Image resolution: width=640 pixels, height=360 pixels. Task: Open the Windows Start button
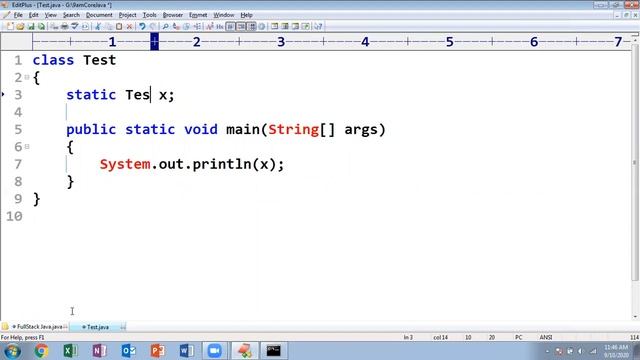12,351
